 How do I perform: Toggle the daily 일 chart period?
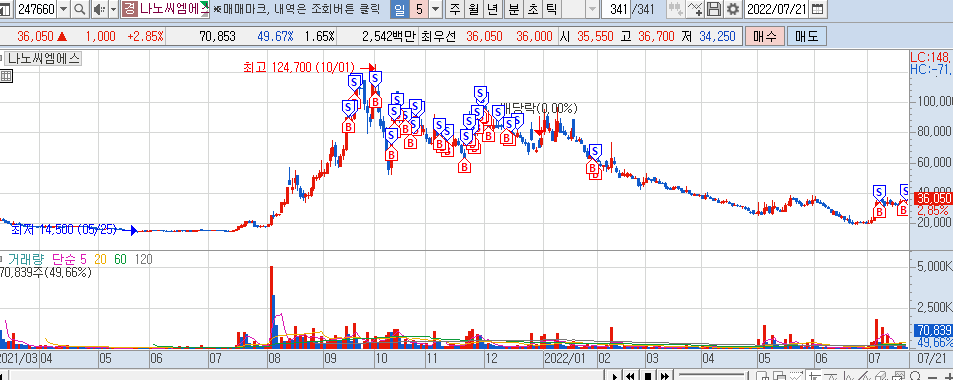click(399, 9)
